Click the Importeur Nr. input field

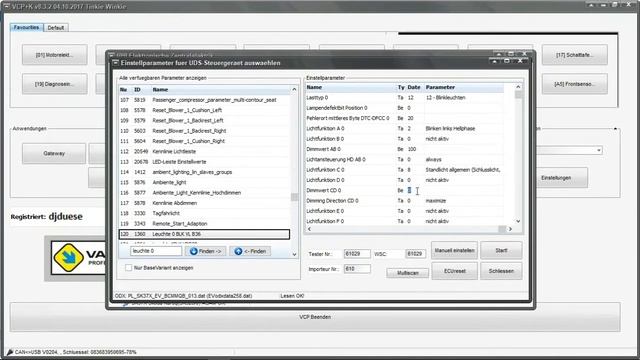357,269
